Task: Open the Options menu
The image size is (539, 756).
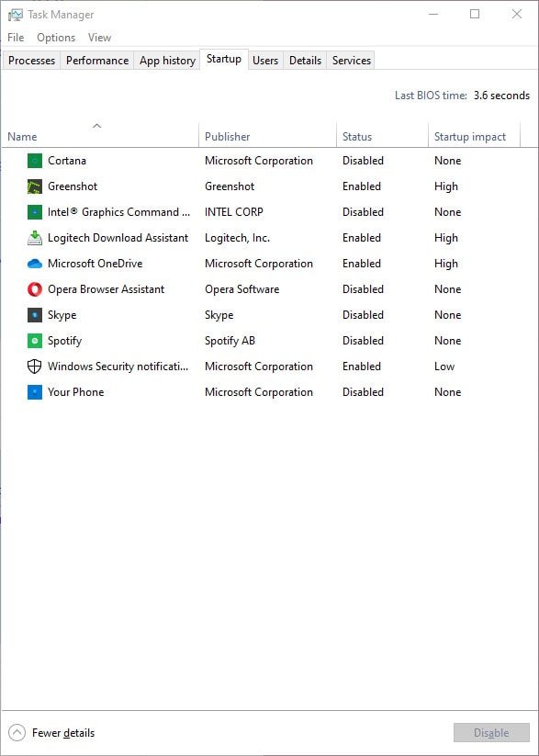Action: (x=56, y=38)
